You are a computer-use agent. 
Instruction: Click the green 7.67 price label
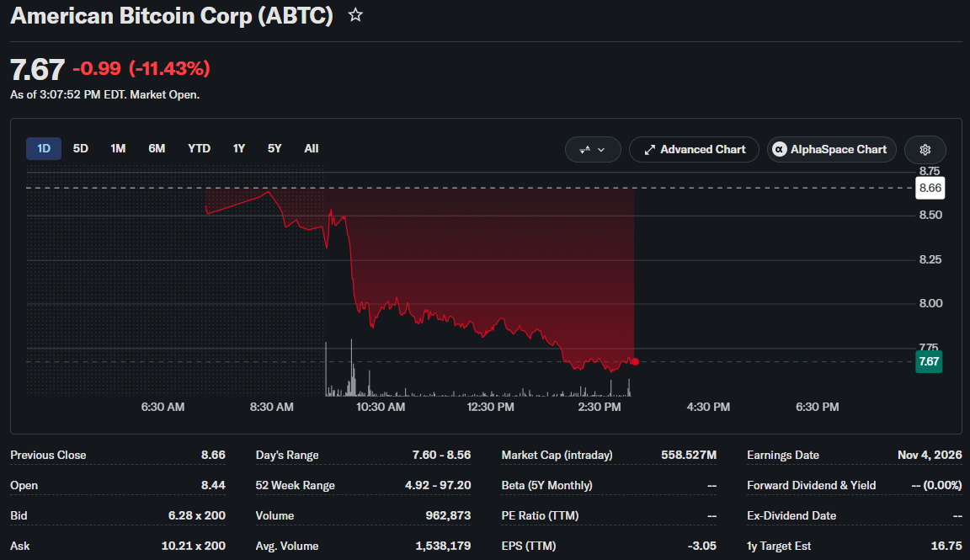929,361
